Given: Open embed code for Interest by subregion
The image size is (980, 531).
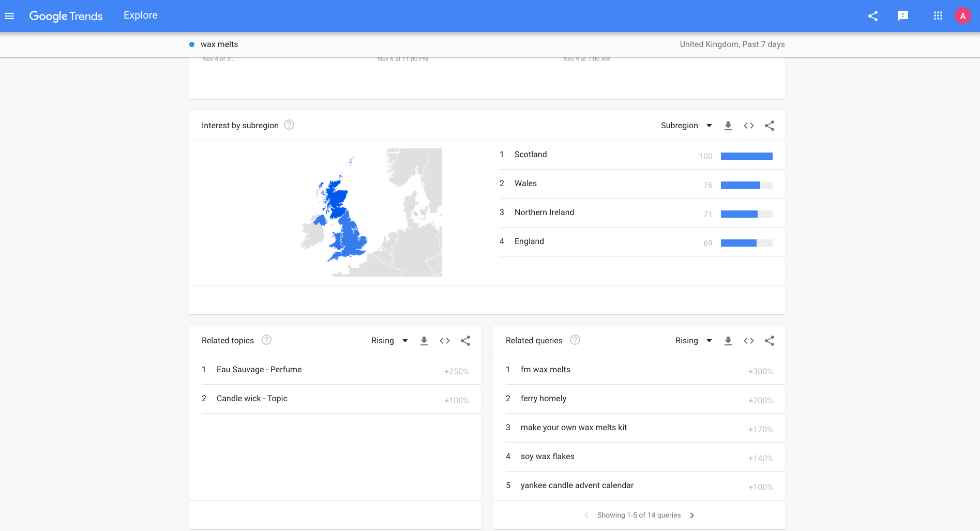Looking at the screenshot, I should tap(749, 126).
